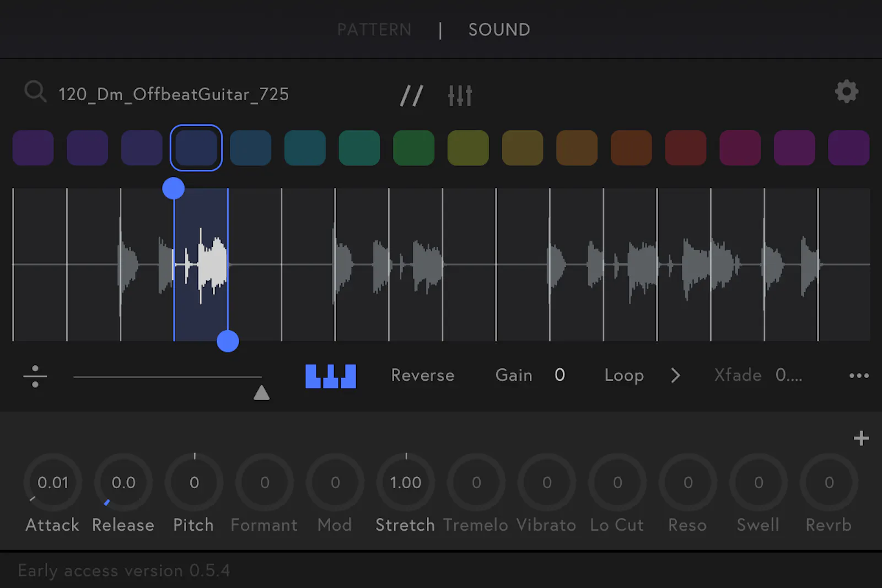The image size is (882, 588).
Task: Select the dark red pad
Action: point(686,148)
